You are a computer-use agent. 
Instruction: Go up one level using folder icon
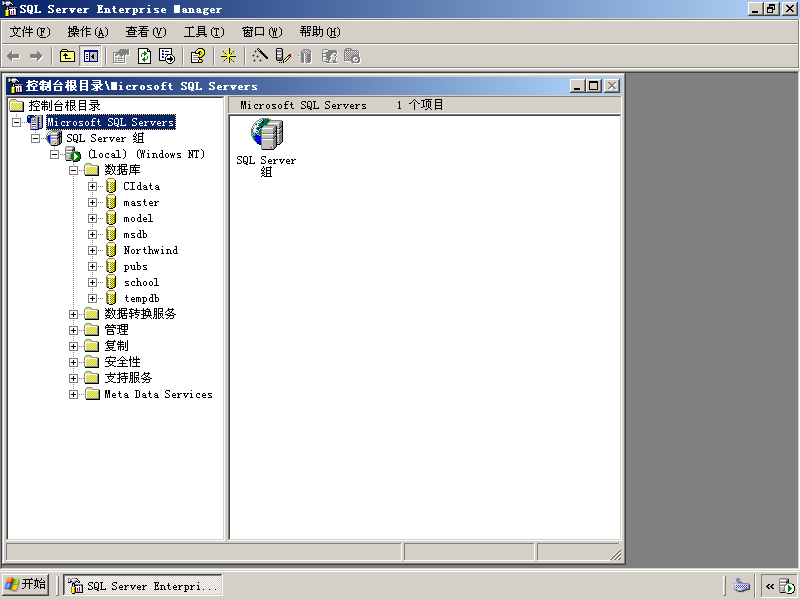(x=67, y=56)
